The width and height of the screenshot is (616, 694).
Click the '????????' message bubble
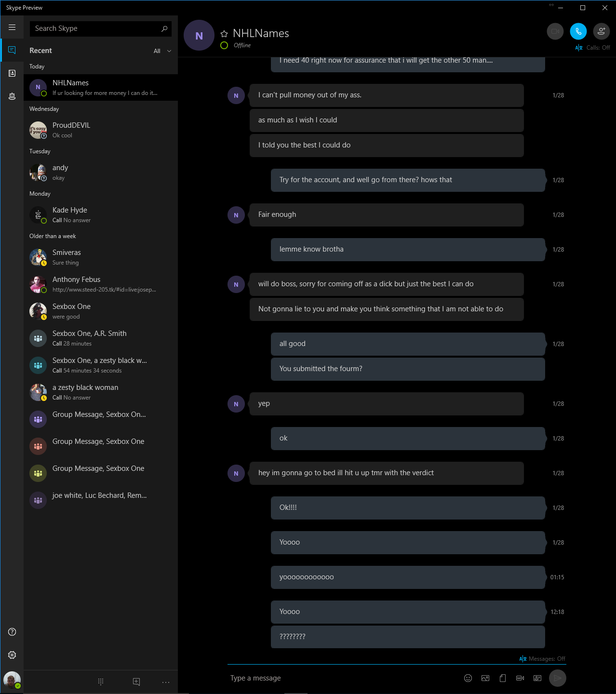click(408, 637)
